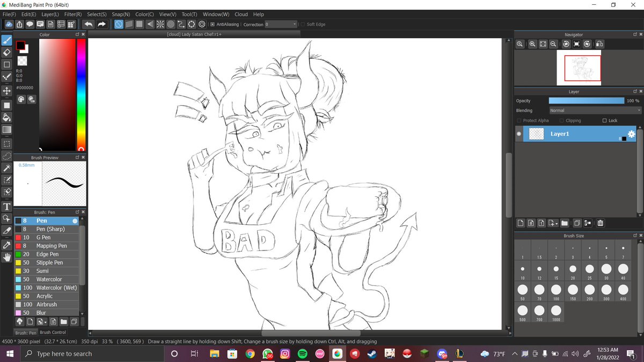Click the transparent color swatch

point(22,61)
